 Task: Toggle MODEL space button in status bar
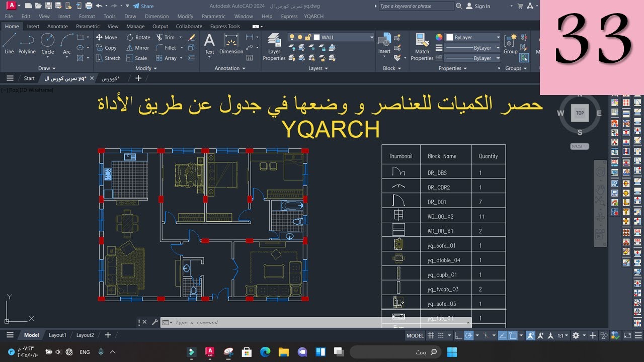pyautogui.click(x=415, y=335)
